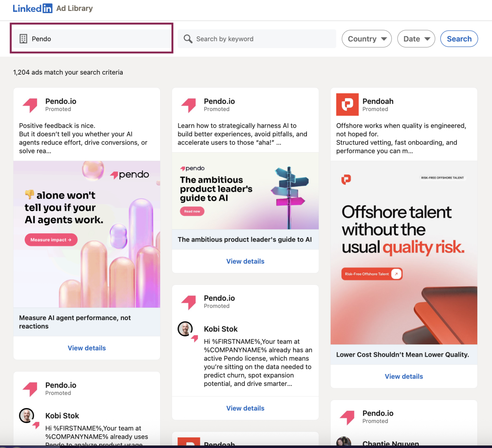This screenshot has width=492, height=448.
Task: Open the Date dropdown filter
Action: coord(416,39)
